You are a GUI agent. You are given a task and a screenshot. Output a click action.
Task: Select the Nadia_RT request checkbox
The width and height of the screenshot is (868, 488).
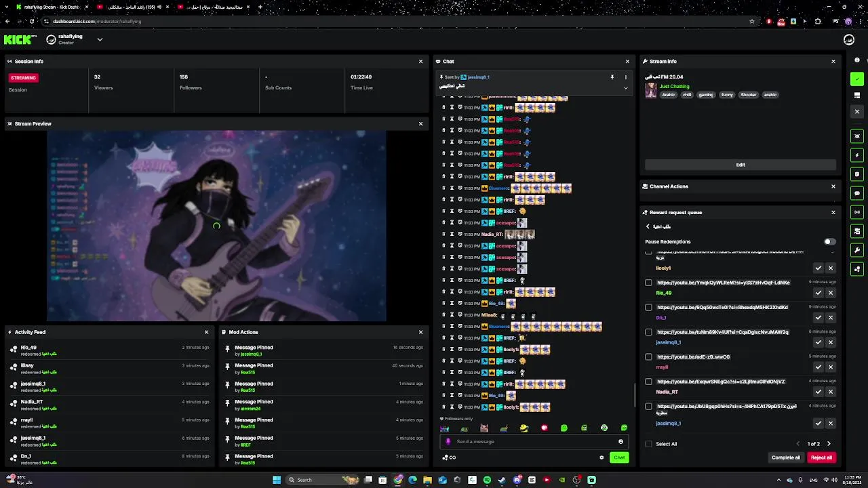point(649,382)
